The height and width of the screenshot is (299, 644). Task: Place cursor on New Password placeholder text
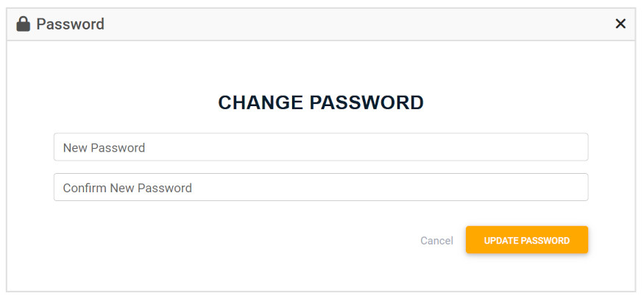(104, 147)
